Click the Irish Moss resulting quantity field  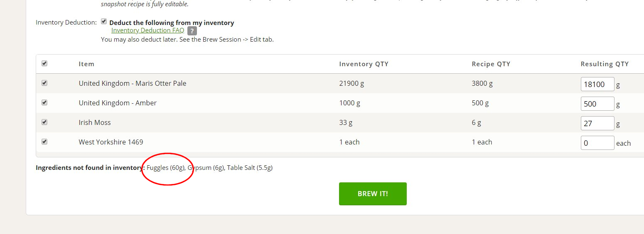(x=597, y=123)
